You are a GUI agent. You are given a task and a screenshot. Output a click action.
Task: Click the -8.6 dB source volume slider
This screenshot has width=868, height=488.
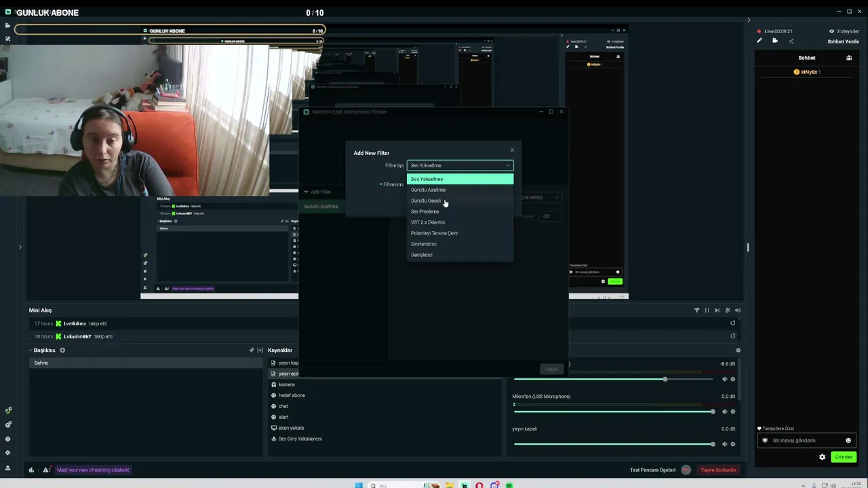(614, 379)
